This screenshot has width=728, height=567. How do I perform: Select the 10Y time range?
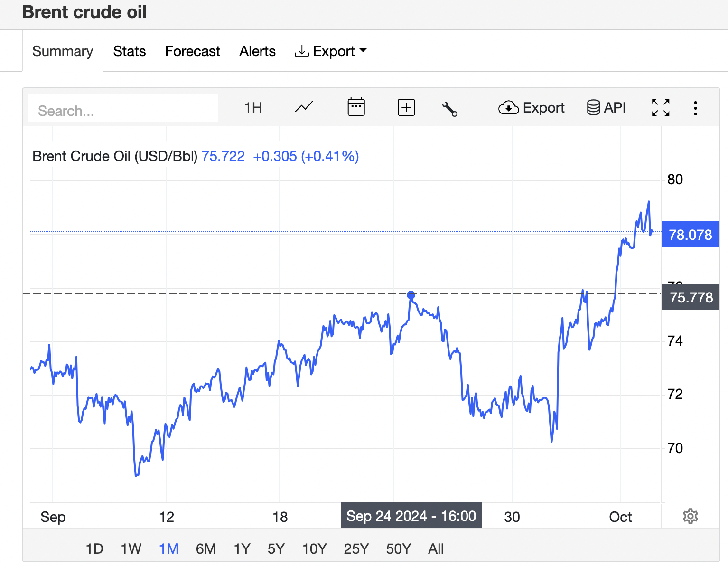[314, 549]
